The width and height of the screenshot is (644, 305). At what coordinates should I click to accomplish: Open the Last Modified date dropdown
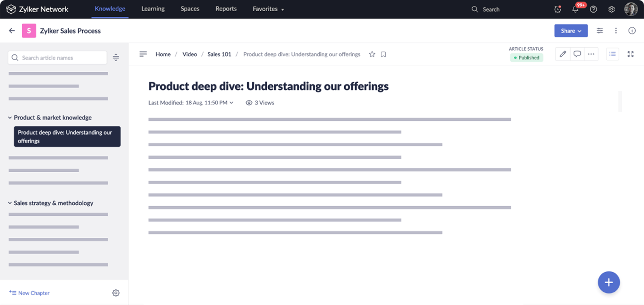[232, 102]
